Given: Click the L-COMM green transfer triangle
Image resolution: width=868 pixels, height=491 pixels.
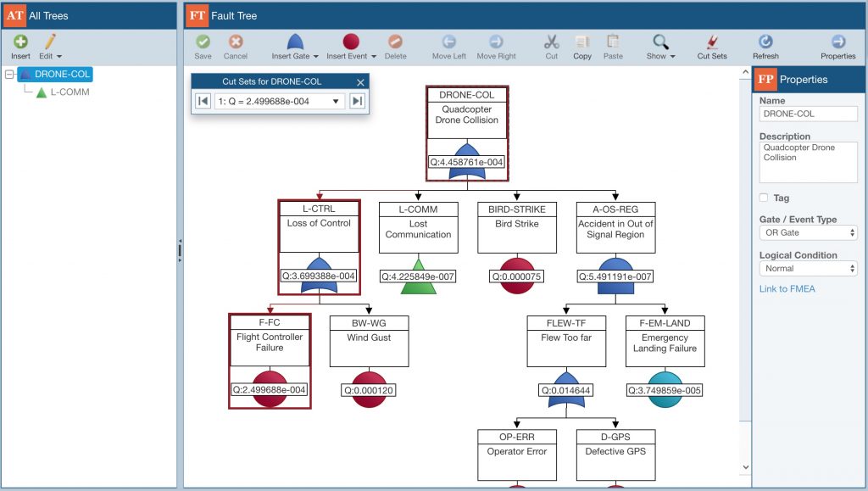Looking at the screenshot, I should (419, 276).
